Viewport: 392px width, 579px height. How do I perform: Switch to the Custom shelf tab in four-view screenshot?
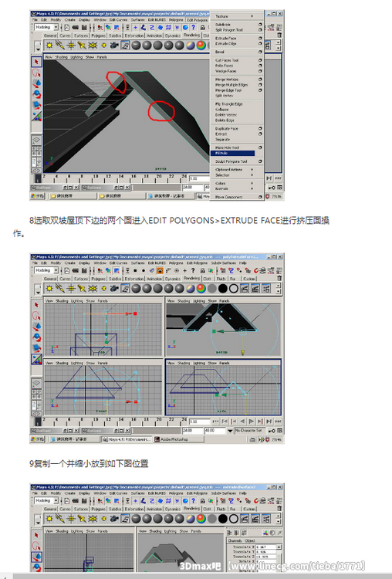[x=248, y=279]
